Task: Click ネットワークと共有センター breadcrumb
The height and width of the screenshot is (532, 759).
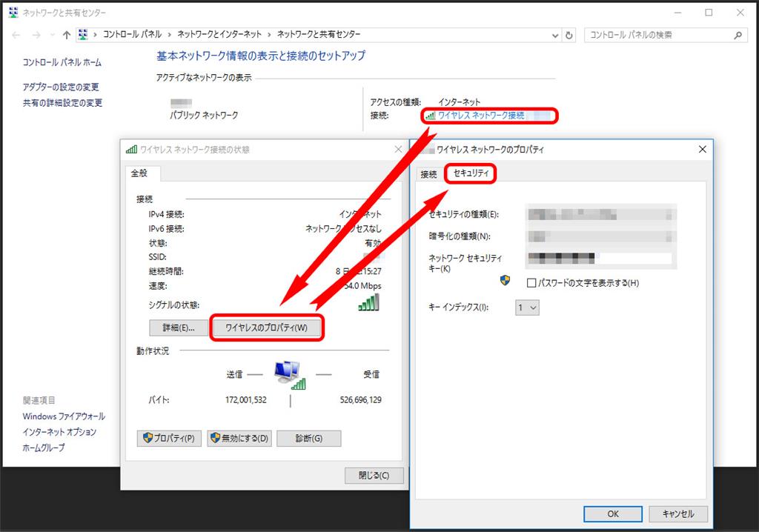Action: point(319,34)
